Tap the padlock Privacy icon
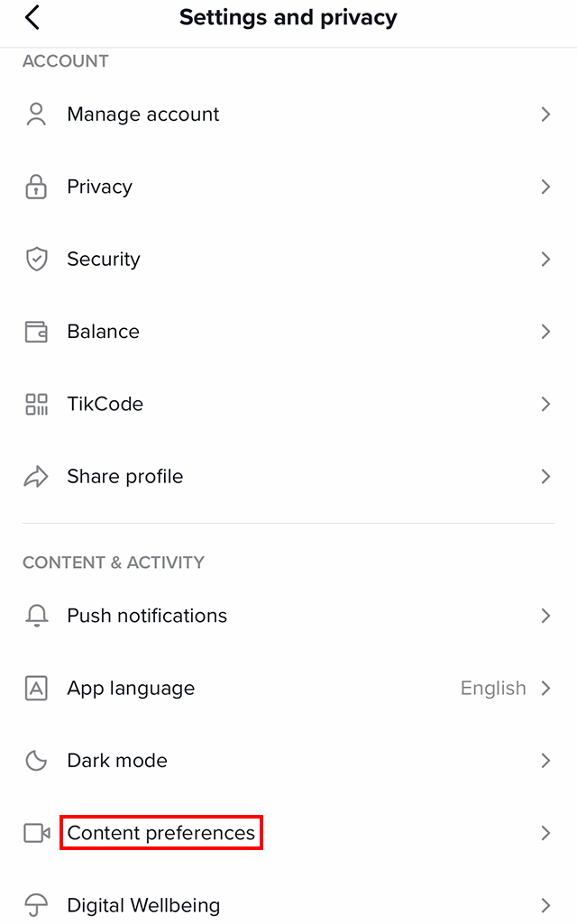Screen dimensions: 577x924 (36, 187)
